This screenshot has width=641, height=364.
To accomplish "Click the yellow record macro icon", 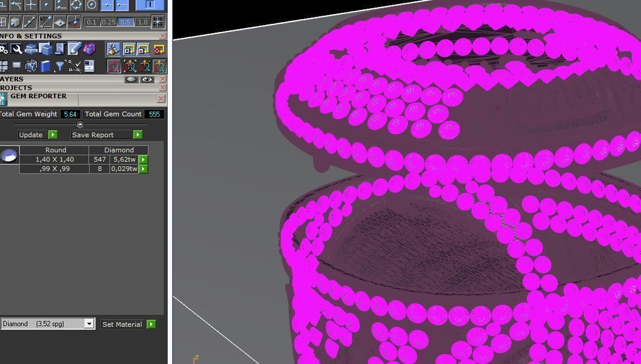I will (x=143, y=49).
